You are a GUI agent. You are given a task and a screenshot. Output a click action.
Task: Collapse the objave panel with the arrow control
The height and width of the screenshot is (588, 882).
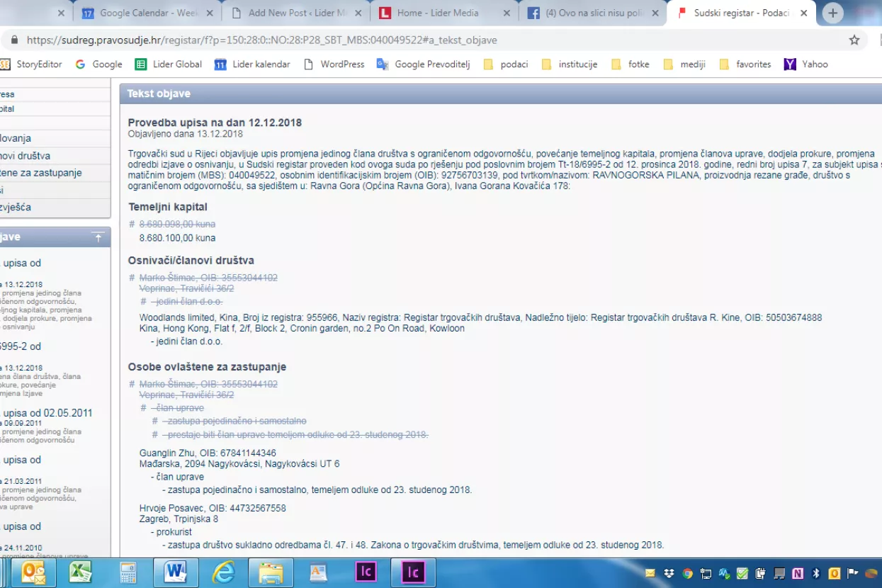[x=98, y=237]
